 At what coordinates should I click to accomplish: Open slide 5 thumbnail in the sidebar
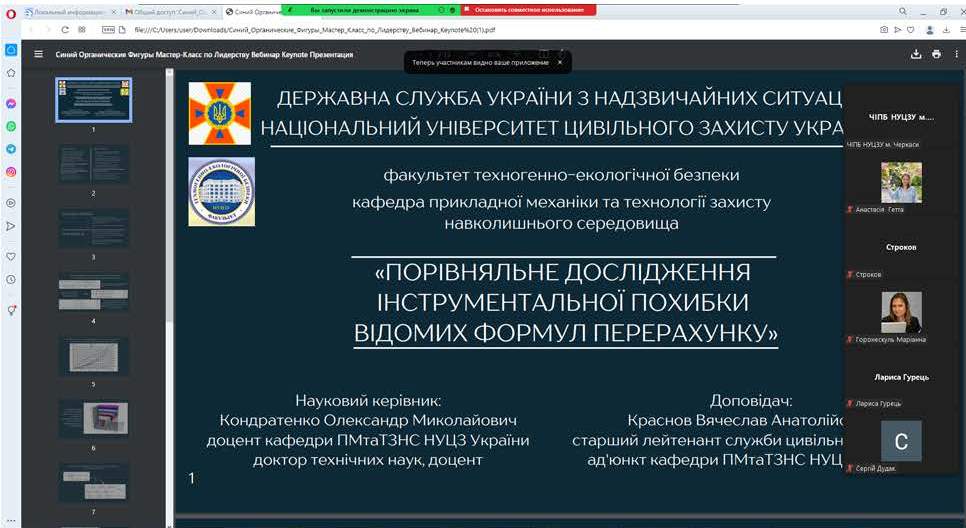(x=93, y=355)
